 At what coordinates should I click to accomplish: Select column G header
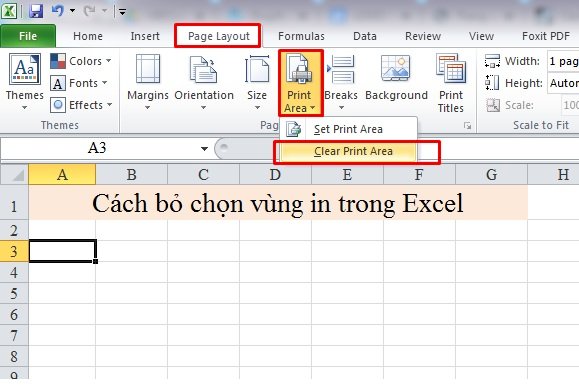[x=491, y=174]
